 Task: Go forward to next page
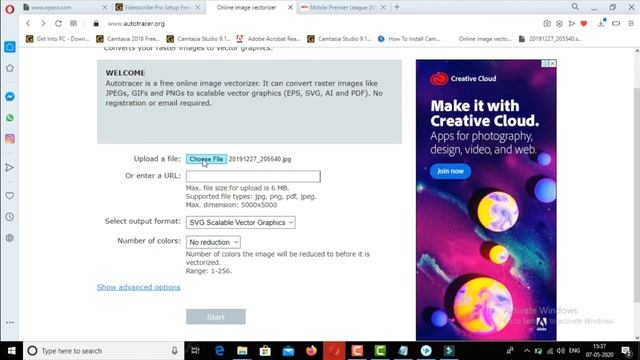(43, 24)
